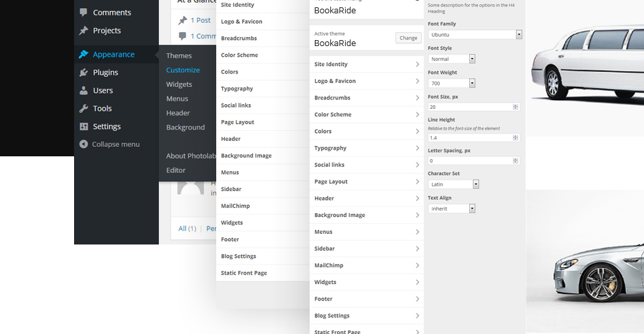Choose Themes from Appearance submenu
The image size is (644, 334).
click(179, 55)
